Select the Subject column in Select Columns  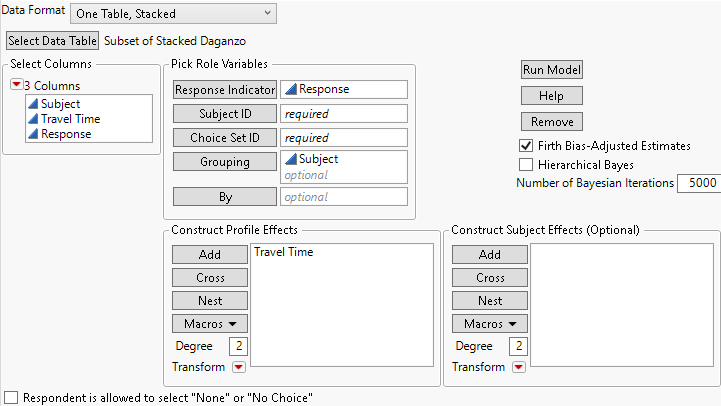pos(60,104)
